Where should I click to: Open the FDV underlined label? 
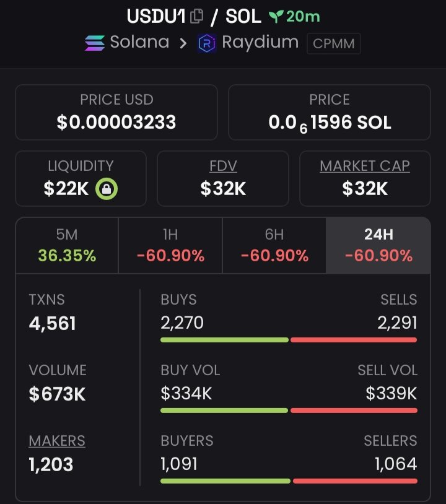coord(223,166)
